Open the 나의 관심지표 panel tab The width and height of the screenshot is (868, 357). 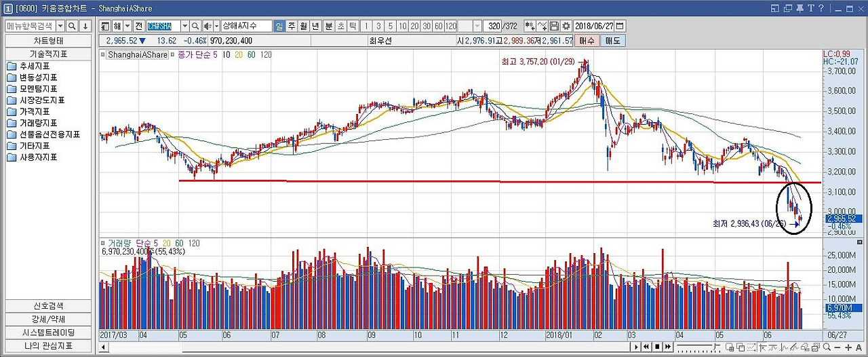point(47,345)
